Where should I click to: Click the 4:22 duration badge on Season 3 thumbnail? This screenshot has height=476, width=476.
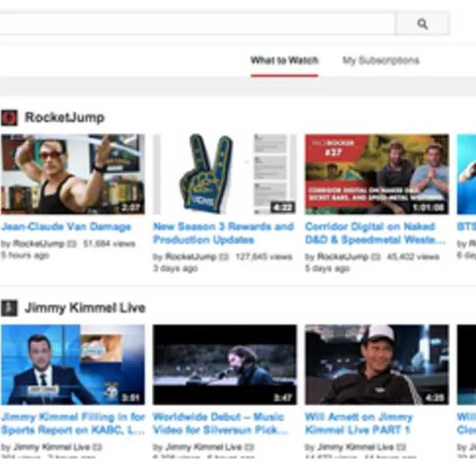pyautogui.click(x=283, y=207)
